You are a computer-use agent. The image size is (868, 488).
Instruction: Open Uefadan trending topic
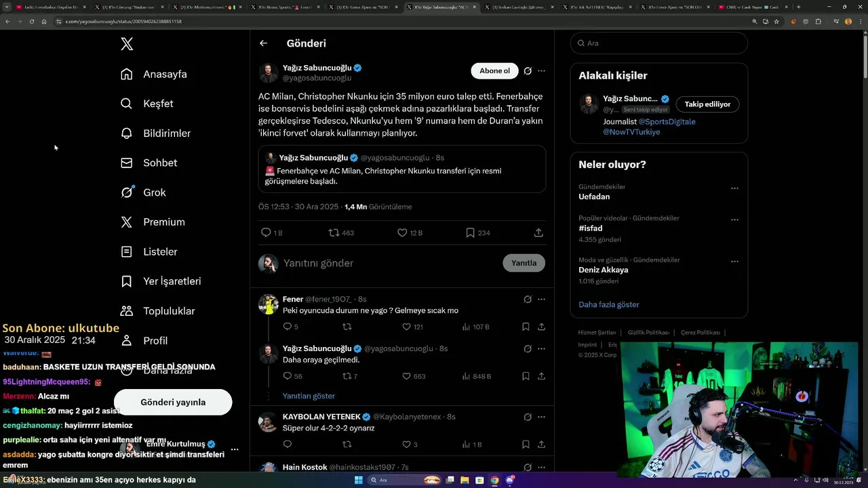point(594,197)
